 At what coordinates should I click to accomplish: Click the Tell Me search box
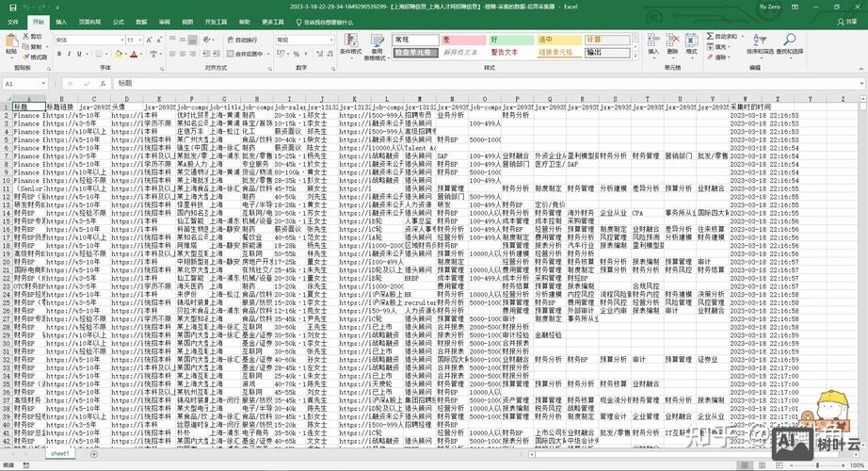(325, 23)
